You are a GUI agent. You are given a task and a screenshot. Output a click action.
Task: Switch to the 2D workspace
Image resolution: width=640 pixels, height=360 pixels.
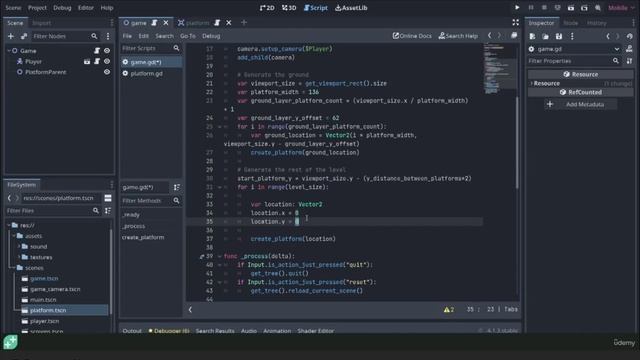pos(267,8)
